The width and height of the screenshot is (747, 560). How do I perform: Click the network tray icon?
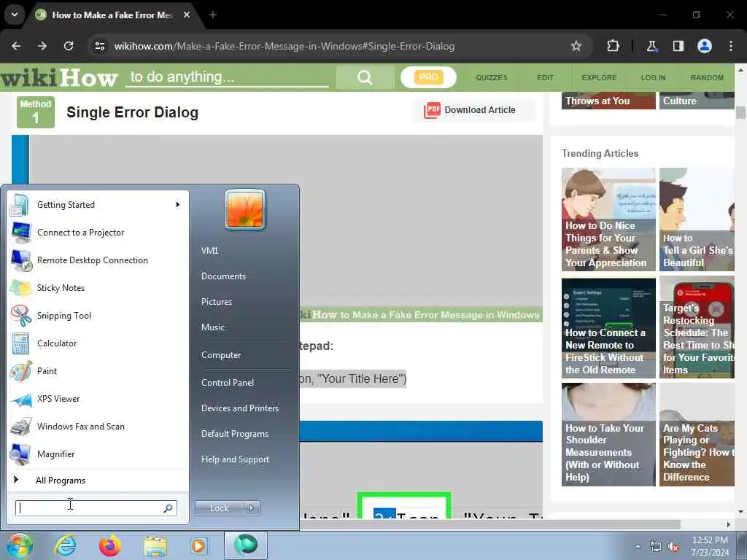pyautogui.click(x=656, y=547)
